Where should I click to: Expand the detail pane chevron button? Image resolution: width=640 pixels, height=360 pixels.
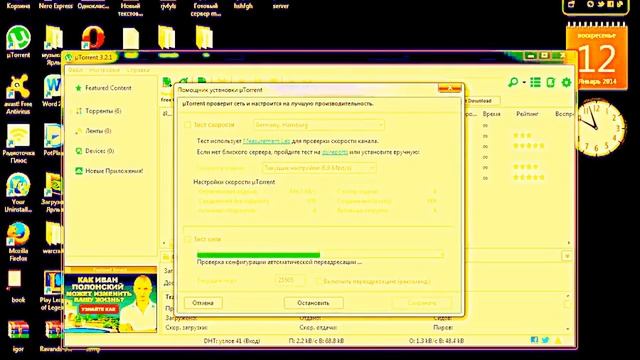click(567, 256)
